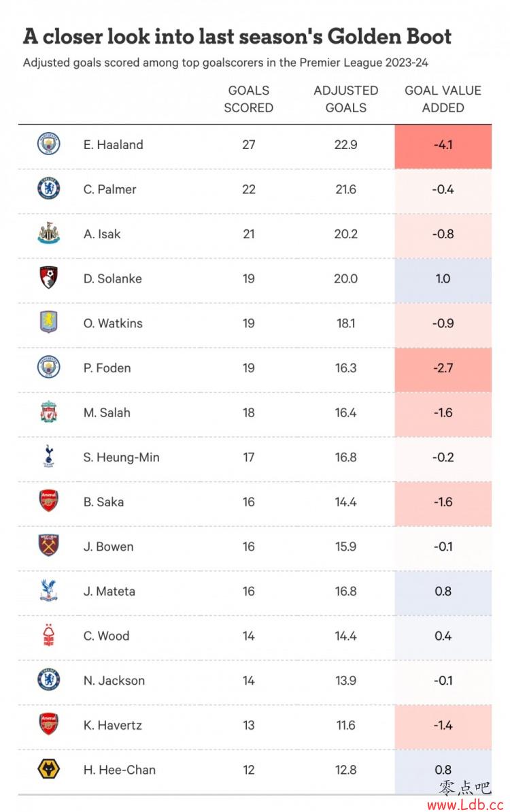Screen dimensions: 510x812
Task: Open the www.Ldb.cc watermark link
Action: coord(465,805)
